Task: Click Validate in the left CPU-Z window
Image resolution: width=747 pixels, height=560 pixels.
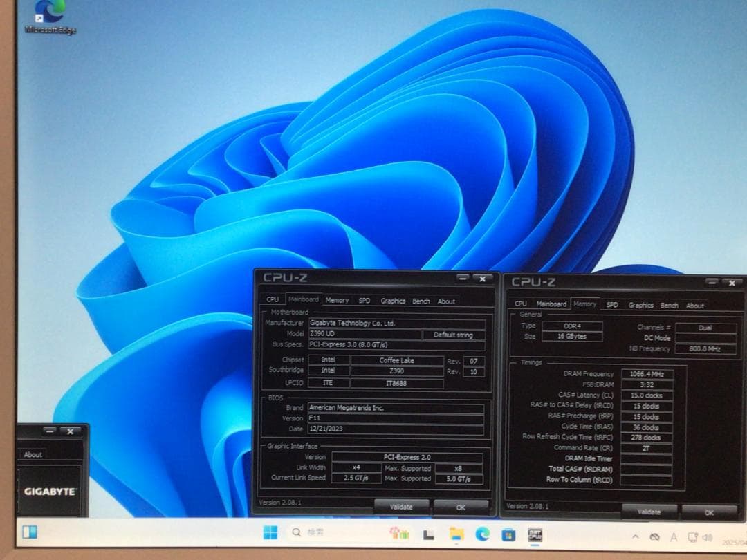Action: (402, 507)
